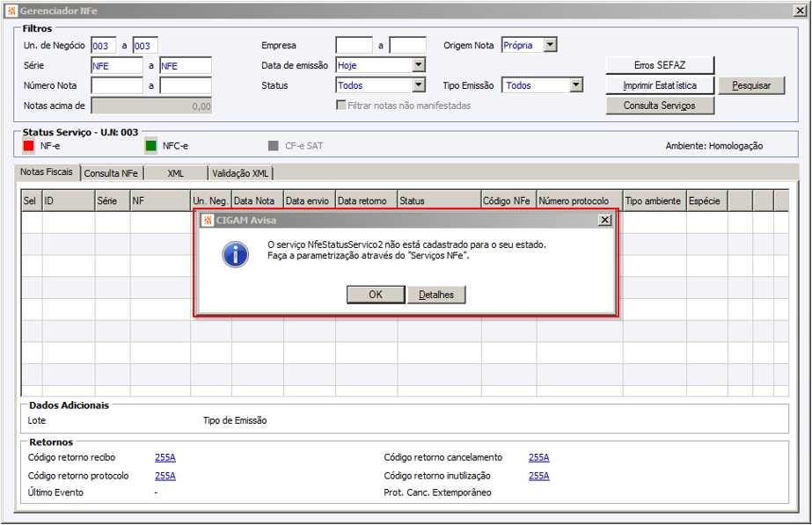Click the Número protocolo column header
The width and height of the screenshot is (812, 525).
click(x=580, y=201)
